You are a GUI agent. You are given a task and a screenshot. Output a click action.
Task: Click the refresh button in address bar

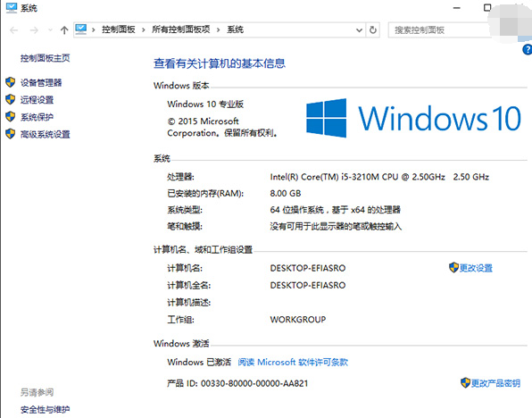pos(373,30)
